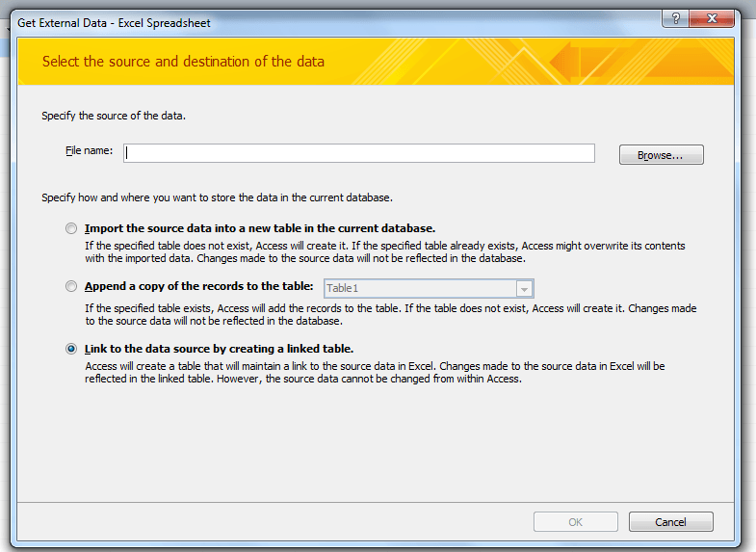
Task: Click the OK button
Action: [575, 521]
